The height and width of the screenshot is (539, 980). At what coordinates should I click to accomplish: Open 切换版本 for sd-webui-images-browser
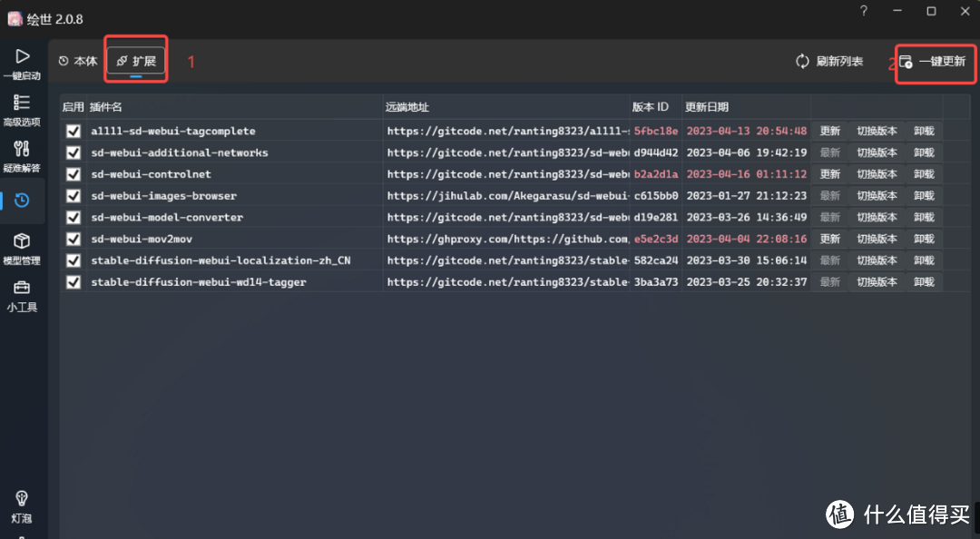(877, 196)
